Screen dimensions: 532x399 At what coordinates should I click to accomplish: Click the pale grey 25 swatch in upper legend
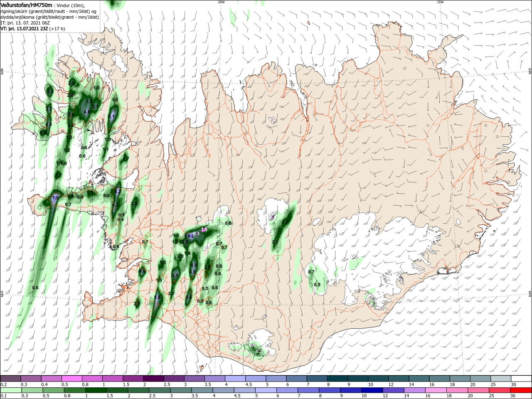(x=501, y=378)
